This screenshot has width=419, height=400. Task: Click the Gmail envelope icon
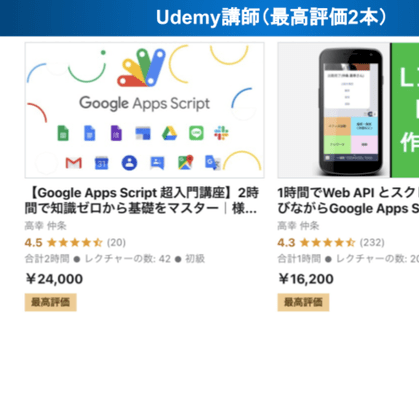tap(74, 163)
